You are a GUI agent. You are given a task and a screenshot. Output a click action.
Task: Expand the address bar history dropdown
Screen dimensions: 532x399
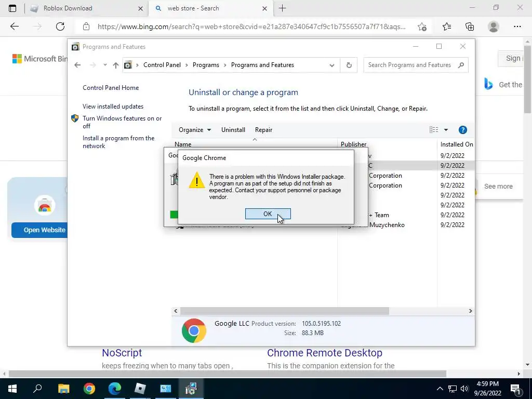tap(332, 65)
